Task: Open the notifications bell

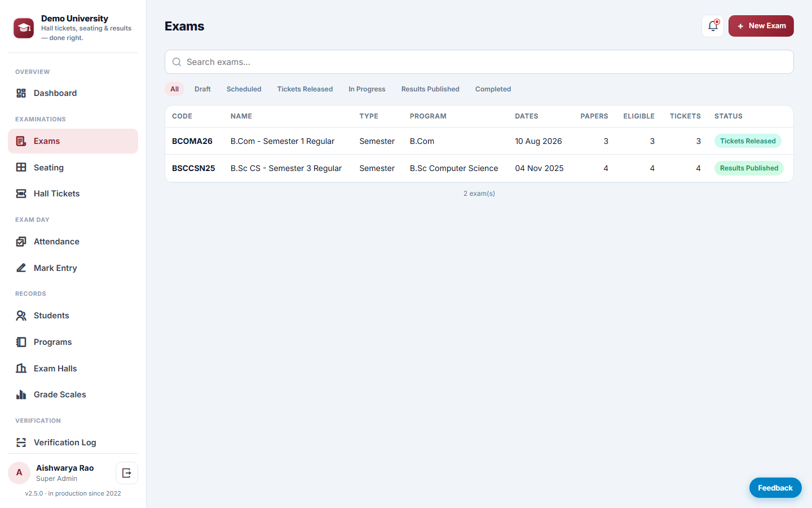Action: [x=713, y=26]
